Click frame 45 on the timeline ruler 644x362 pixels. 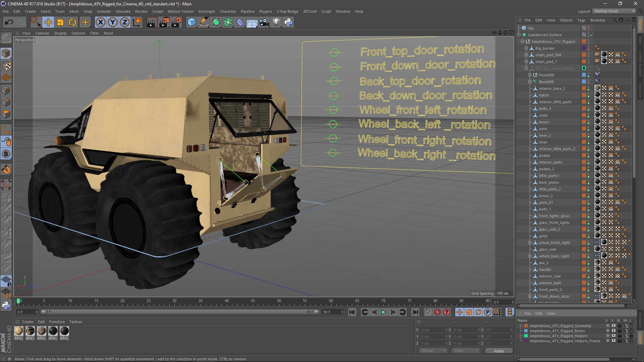253,301
